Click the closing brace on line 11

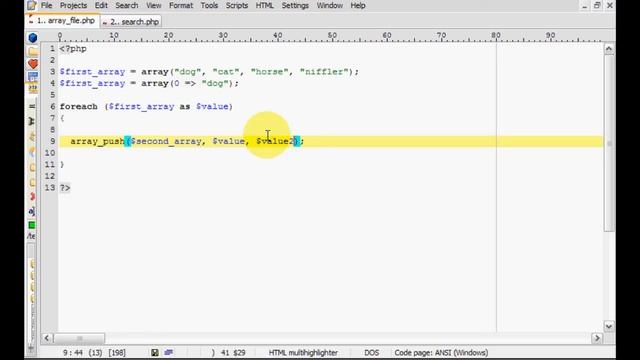coord(62,164)
